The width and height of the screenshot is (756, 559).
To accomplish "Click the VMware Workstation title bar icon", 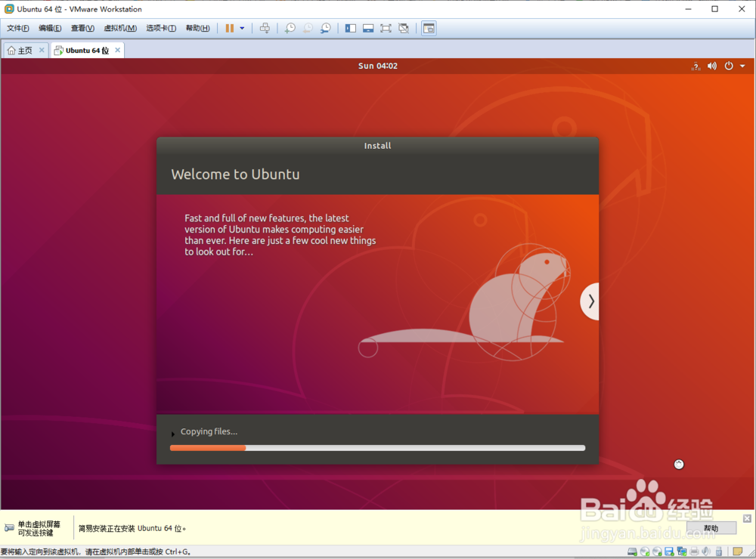I will point(9,9).
